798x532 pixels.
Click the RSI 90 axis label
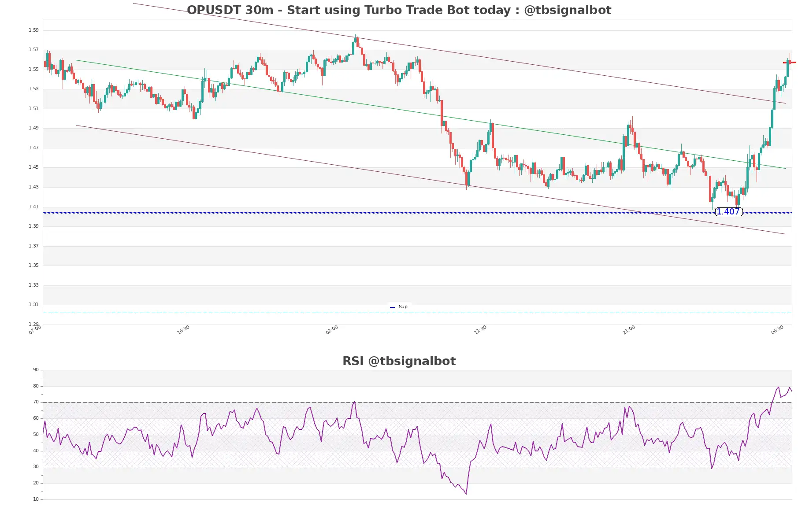pos(36,370)
